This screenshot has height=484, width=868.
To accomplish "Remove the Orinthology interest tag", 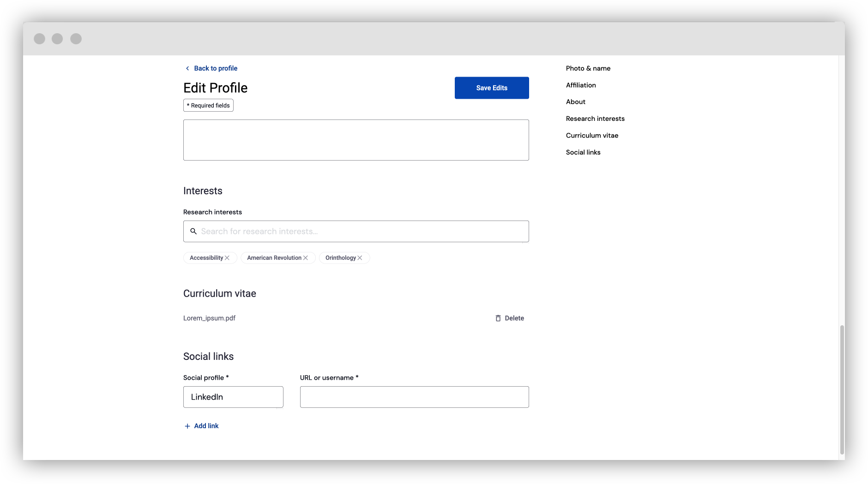I will (360, 258).
